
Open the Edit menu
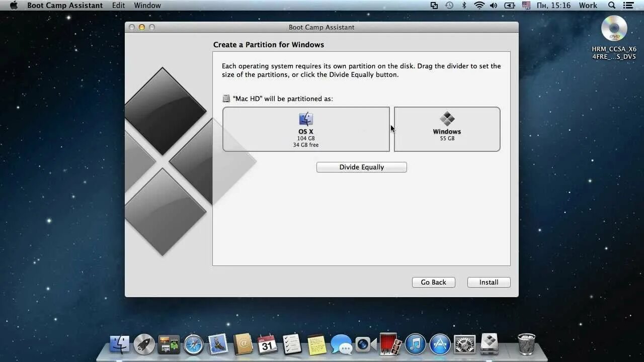point(119,6)
